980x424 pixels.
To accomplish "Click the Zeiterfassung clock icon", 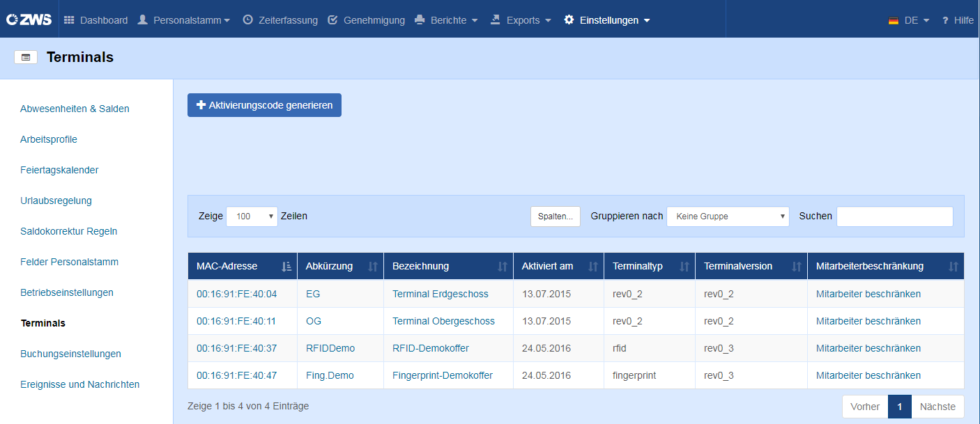I will (x=247, y=20).
